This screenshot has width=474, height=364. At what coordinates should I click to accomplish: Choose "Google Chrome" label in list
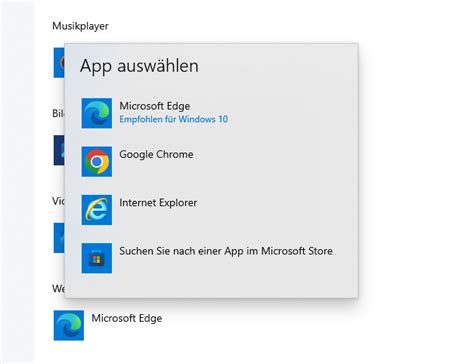click(x=156, y=154)
